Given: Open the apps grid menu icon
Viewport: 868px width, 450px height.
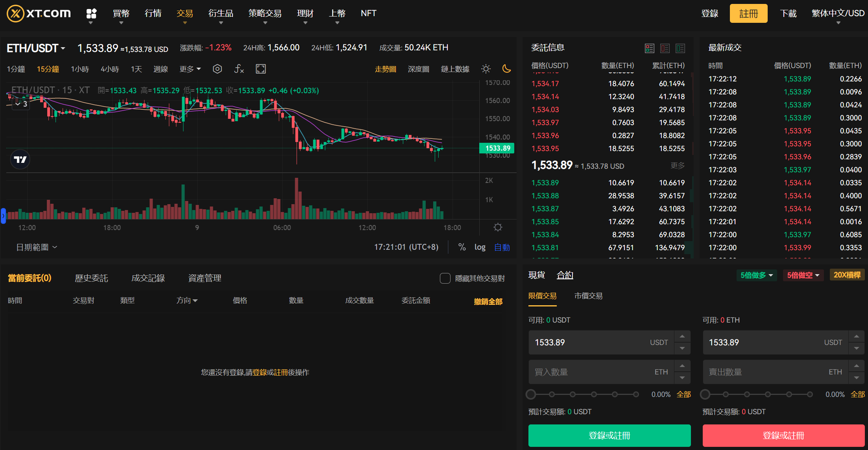Looking at the screenshot, I should pyautogui.click(x=91, y=14).
